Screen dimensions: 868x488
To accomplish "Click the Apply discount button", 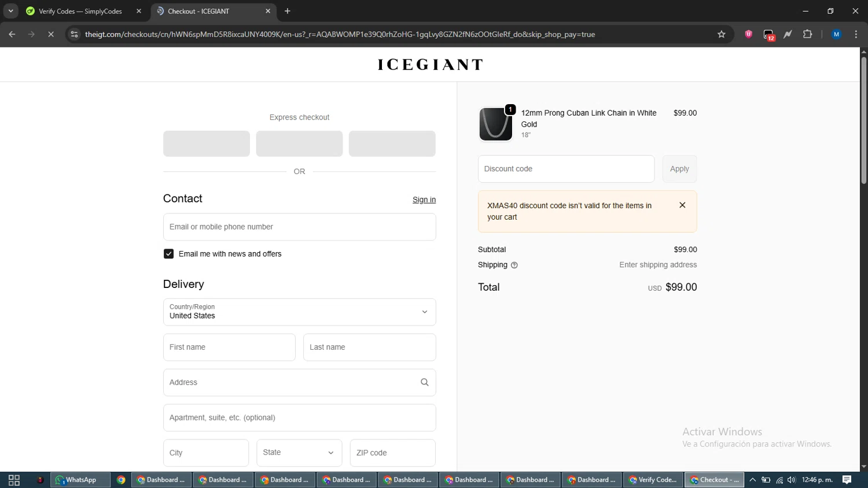I will point(679,169).
